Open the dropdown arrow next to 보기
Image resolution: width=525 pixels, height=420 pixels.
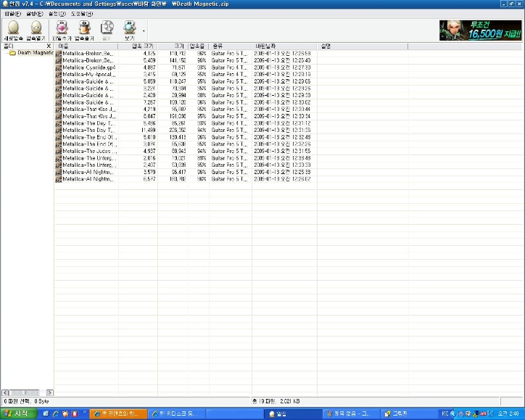click(144, 30)
